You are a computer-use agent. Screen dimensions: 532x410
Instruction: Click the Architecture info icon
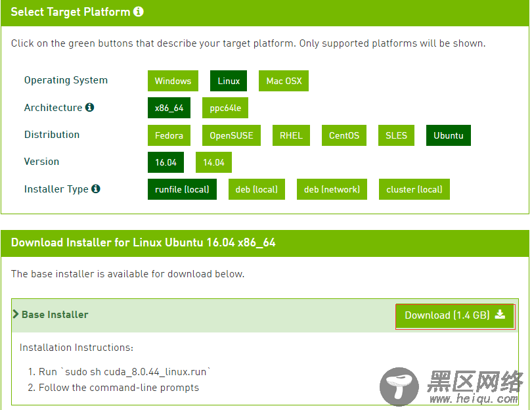tap(89, 107)
